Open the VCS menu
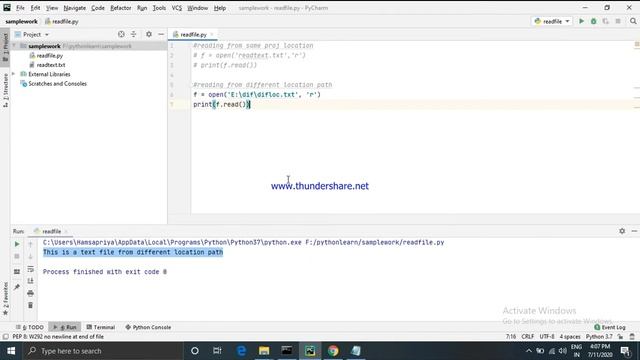The image size is (640, 360). click(x=176, y=8)
